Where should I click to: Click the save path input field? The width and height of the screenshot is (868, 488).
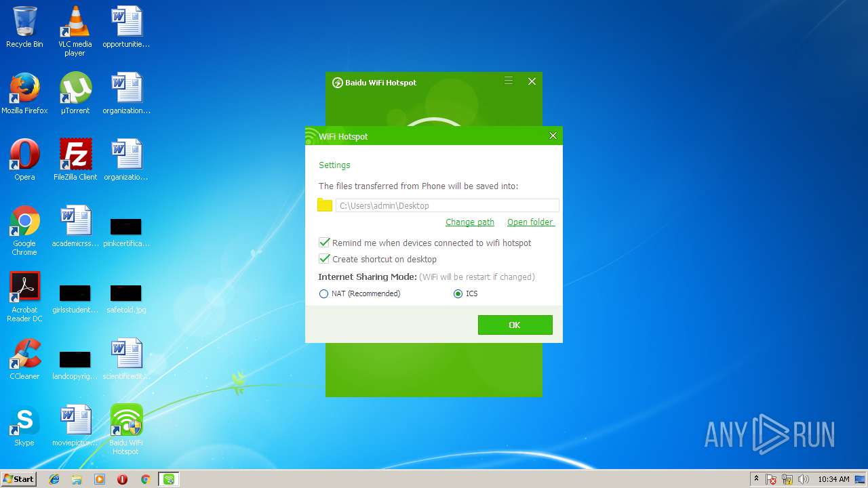pos(447,205)
